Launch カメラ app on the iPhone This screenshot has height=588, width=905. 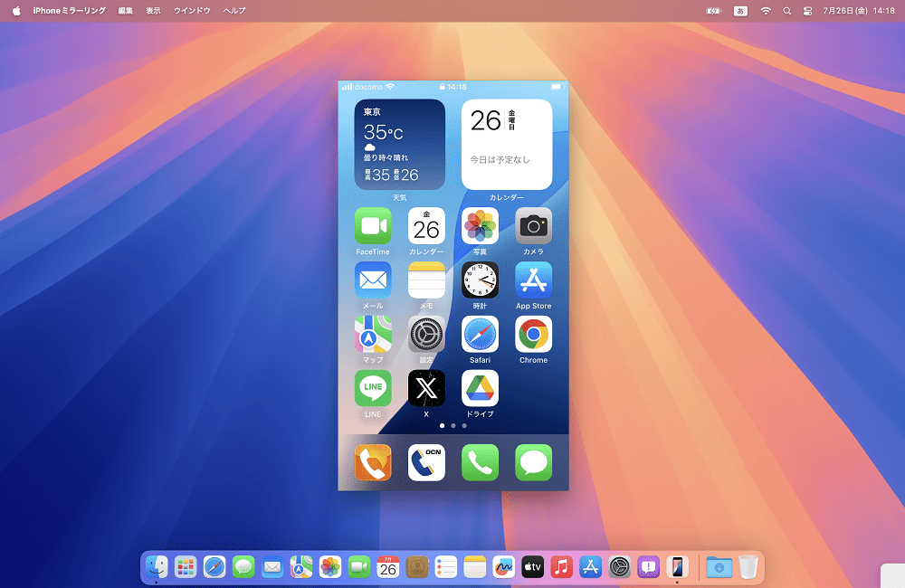(533, 226)
